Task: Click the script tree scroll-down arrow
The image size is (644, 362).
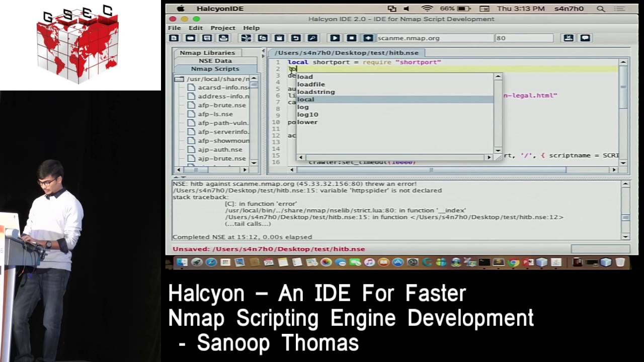Action: point(254,163)
